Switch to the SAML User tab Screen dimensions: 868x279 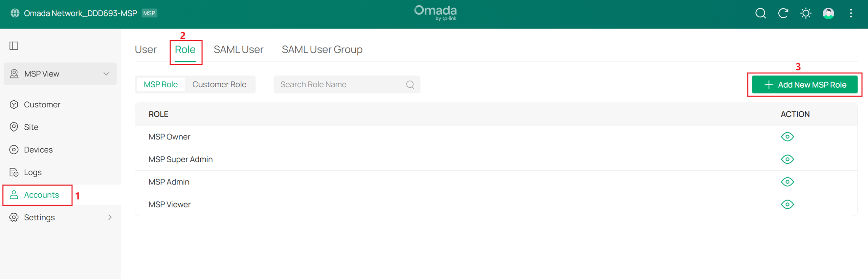tap(238, 50)
